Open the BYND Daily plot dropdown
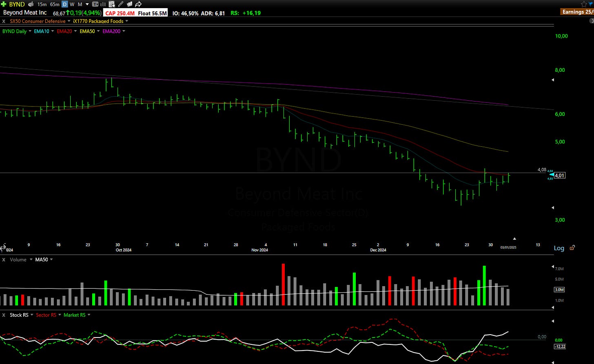 (30, 31)
